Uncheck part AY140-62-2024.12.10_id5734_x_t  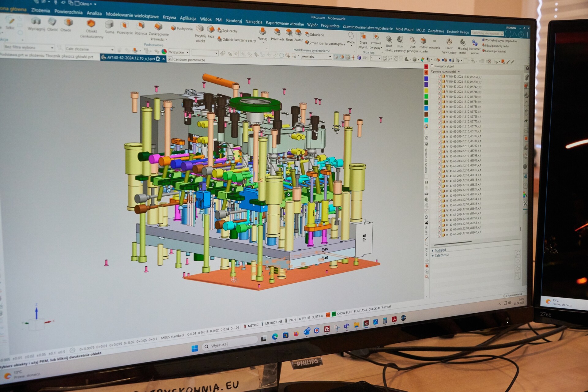[x=440, y=77]
